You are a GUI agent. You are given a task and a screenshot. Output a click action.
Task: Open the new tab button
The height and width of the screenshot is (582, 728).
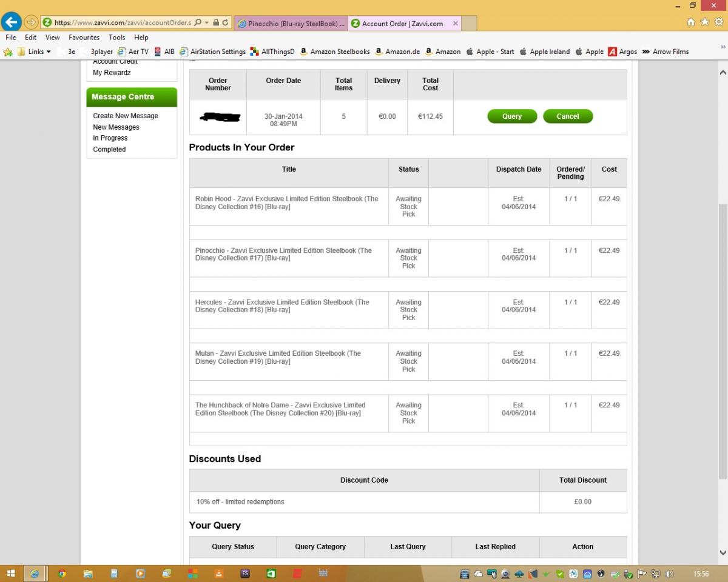469,24
